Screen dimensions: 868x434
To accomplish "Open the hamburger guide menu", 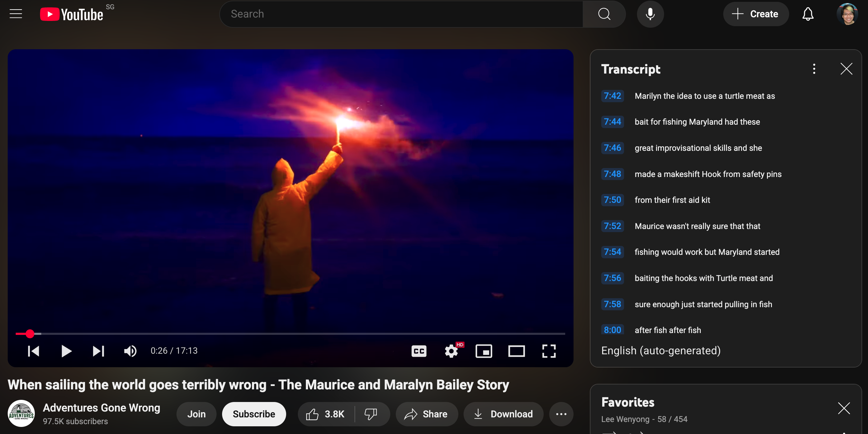I will (15, 14).
